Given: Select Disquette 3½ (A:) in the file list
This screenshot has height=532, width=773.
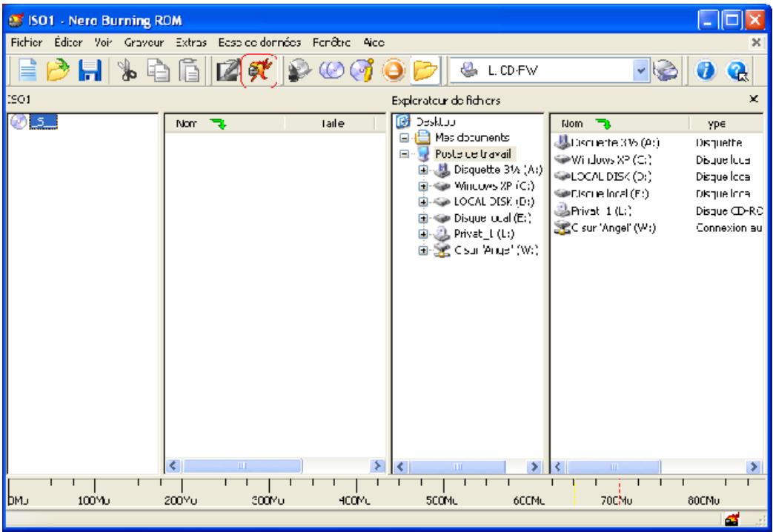Looking at the screenshot, I should pos(606,143).
